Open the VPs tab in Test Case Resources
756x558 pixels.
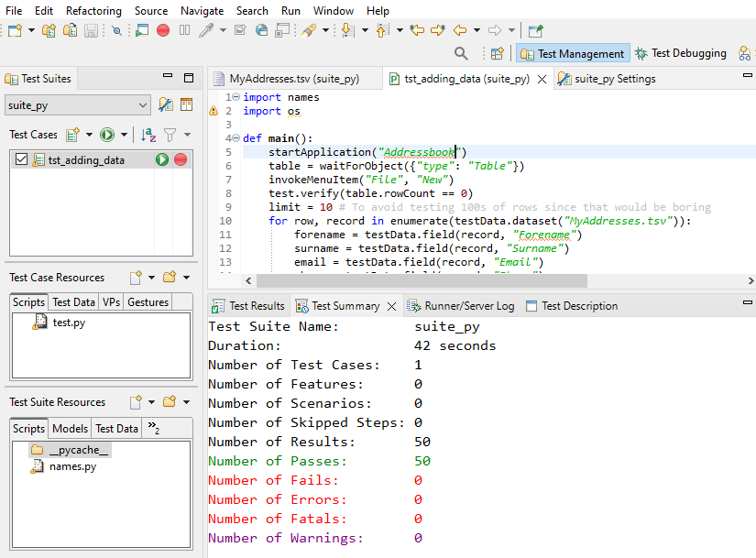111,302
